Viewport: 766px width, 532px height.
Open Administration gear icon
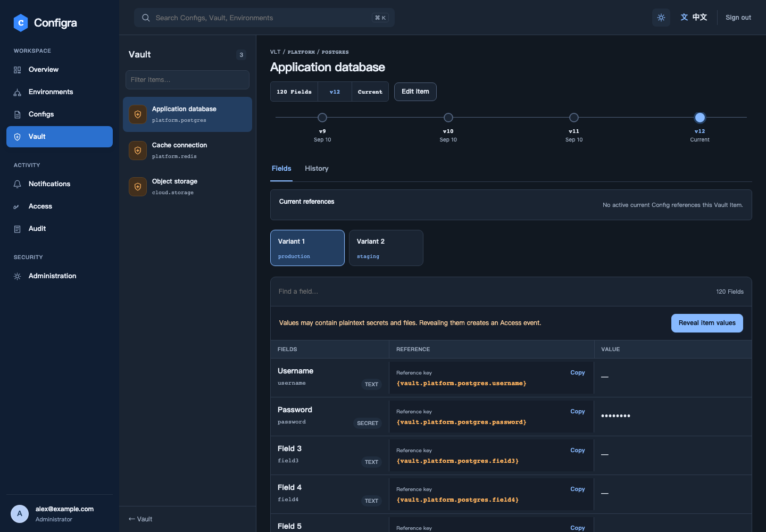click(x=17, y=276)
